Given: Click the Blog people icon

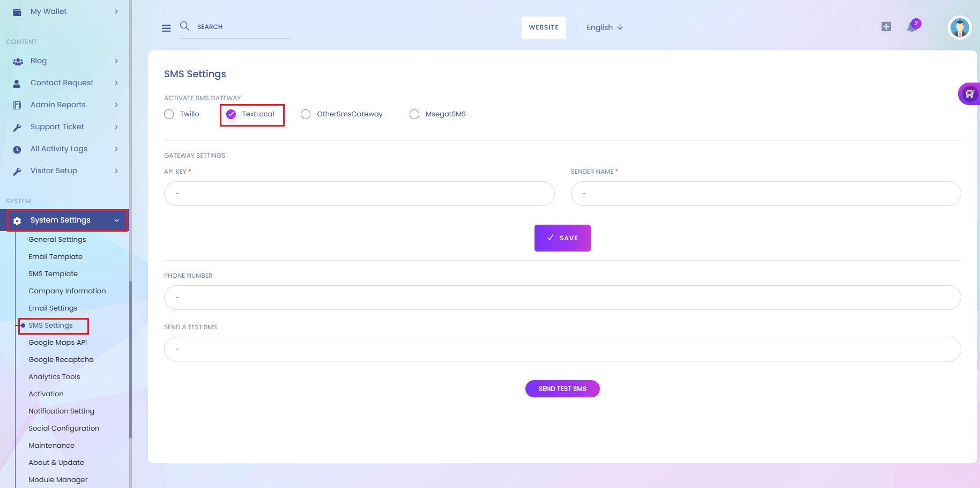Looking at the screenshot, I should click(x=18, y=62).
